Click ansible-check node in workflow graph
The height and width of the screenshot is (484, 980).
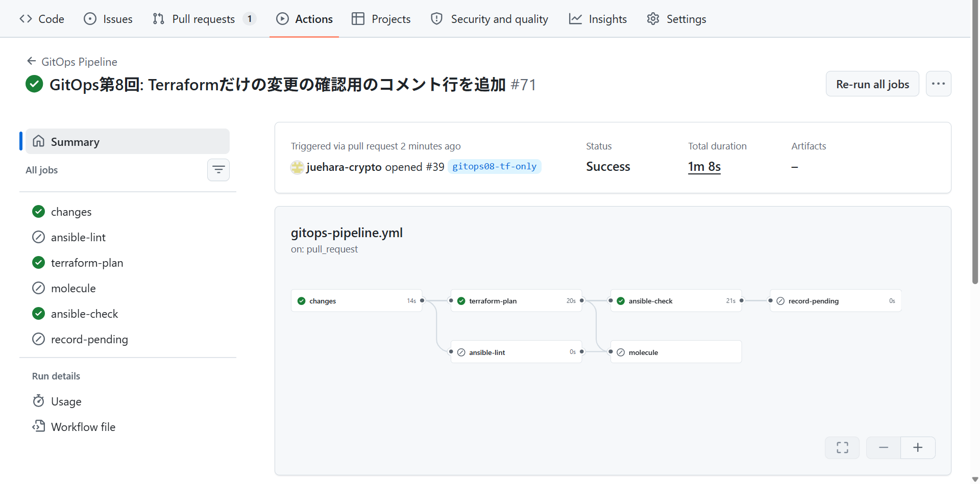(x=676, y=301)
